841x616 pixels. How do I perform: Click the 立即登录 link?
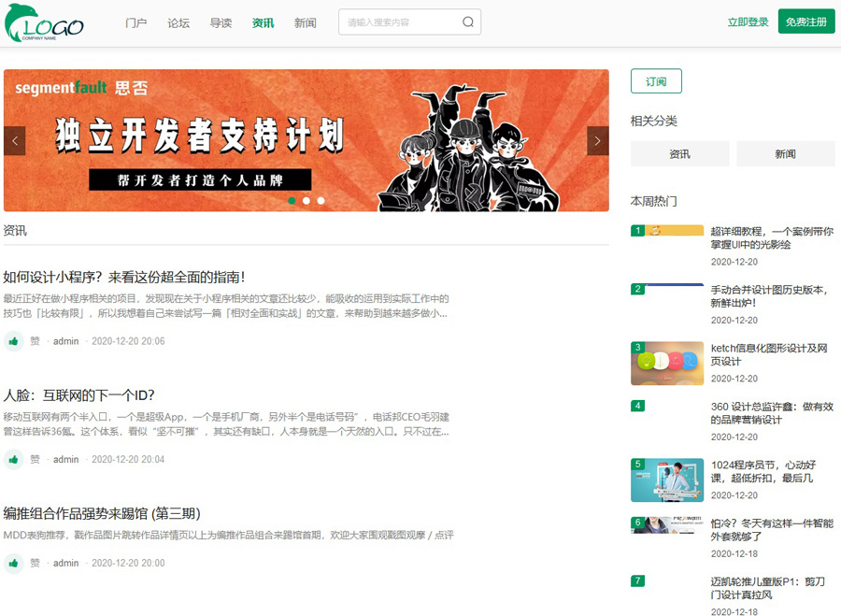(748, 22)
